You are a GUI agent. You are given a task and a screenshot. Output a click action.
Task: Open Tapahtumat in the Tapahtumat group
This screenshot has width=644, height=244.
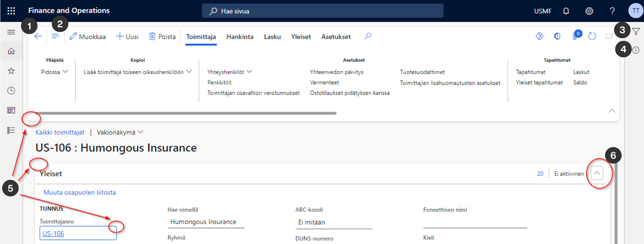click(x=531, y=72)
